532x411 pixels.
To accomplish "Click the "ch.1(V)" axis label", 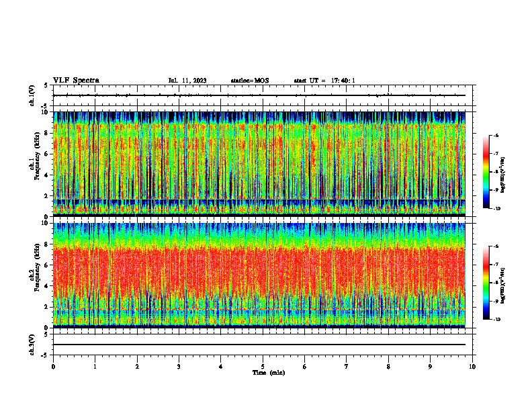I will point(32,95).
